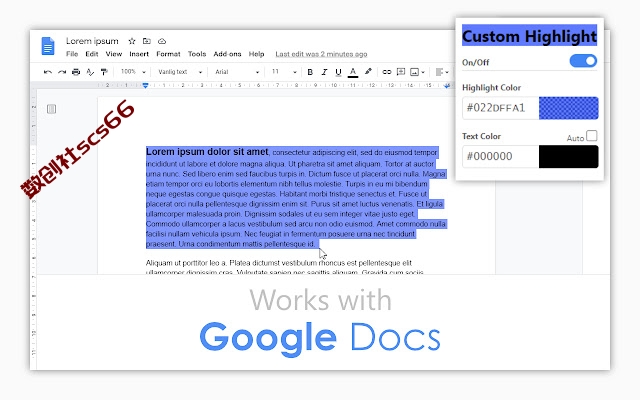Open the 100% zoom dropdown
This screenshot has width=640, height=400.
(x=133, y=72)
